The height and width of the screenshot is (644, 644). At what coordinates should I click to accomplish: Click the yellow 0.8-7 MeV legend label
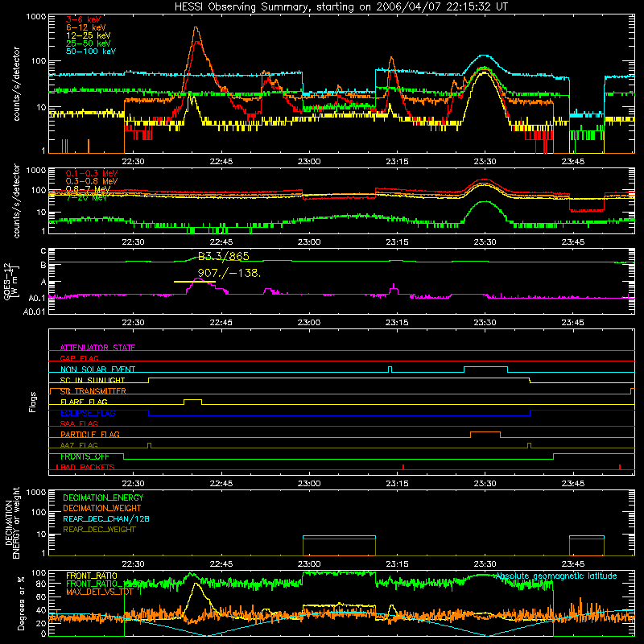(x=89, y=189)
